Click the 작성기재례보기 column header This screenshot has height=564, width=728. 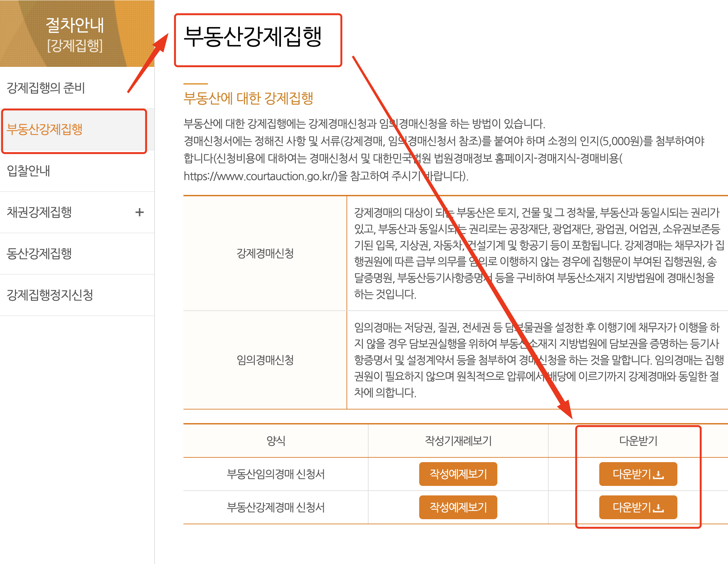click(x=458, y=441)
